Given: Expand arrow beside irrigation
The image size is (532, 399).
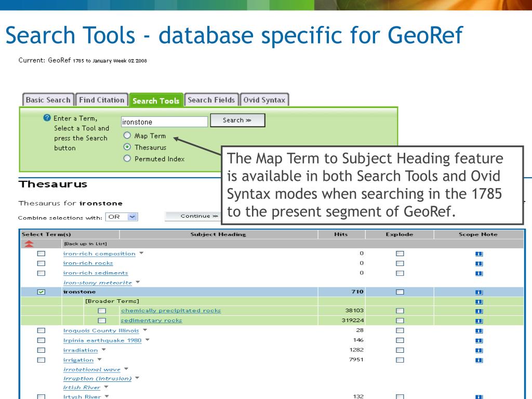Looking at the screenshot, I should pyautogui.click(x=99, y=359).
